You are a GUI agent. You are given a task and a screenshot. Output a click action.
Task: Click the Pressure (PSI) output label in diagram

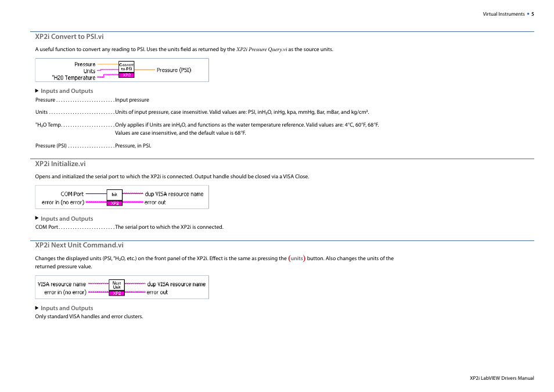pos(174,70)
